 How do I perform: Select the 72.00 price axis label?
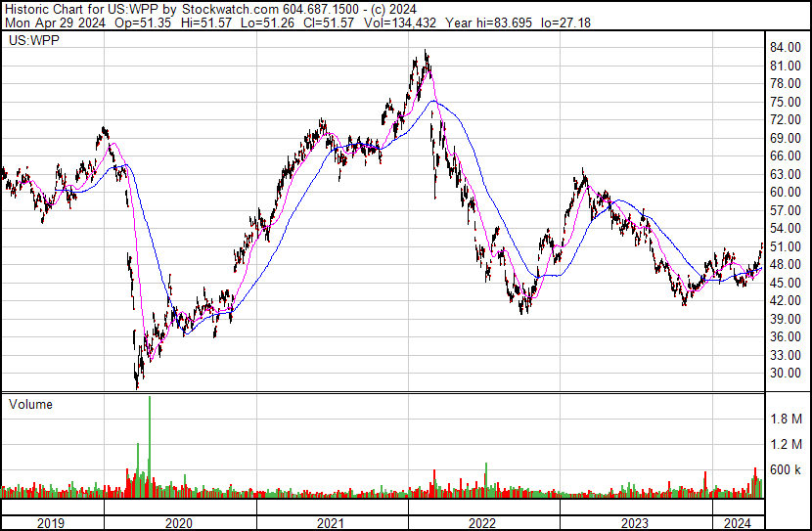coord(786,120)
